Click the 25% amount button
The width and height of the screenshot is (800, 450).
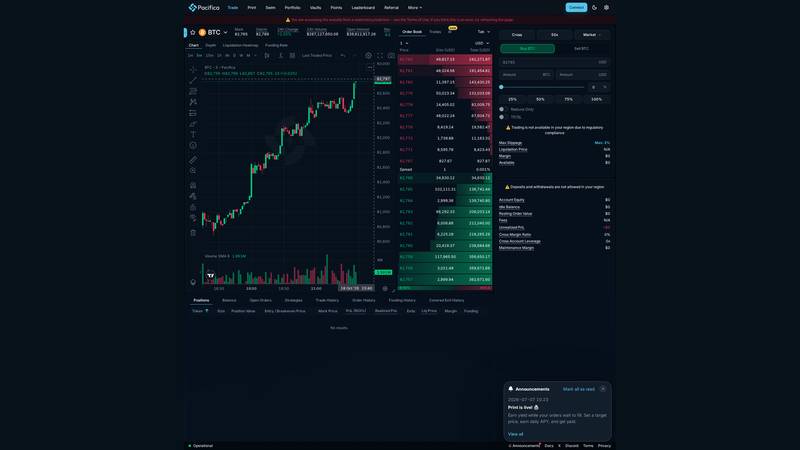(x=513, y=99)
